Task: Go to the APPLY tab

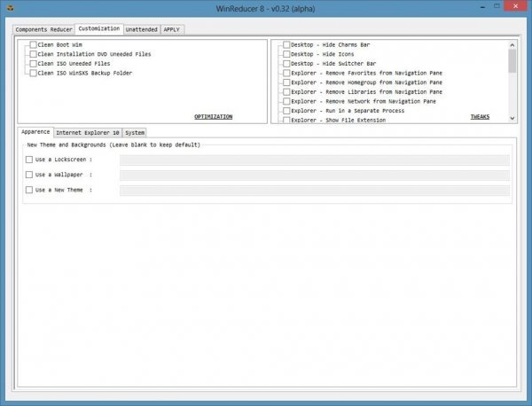Action: tap(172, 29)
